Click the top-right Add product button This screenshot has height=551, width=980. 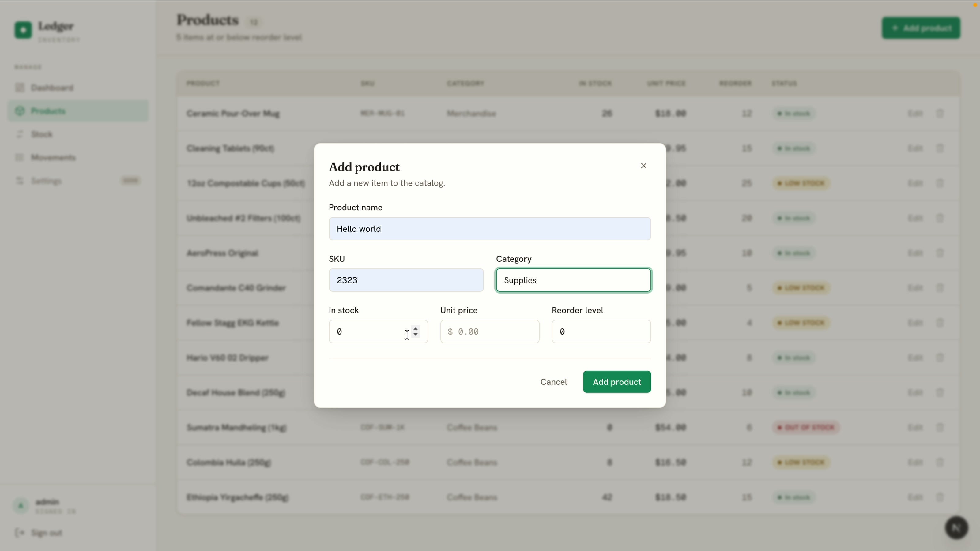click(921, 28)
